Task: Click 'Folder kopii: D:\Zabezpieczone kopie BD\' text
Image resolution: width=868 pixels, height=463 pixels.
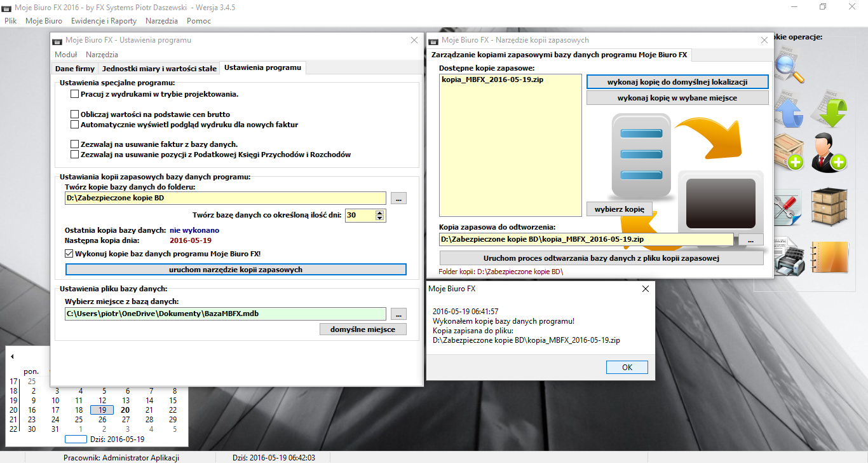Action: pos(501,272)
